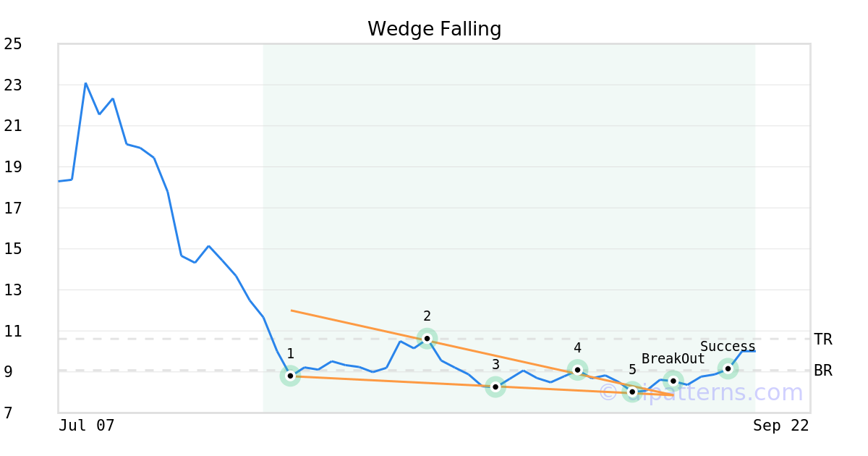
Task: Click pivot point marker 3
Action: click(x=495, y=387)
